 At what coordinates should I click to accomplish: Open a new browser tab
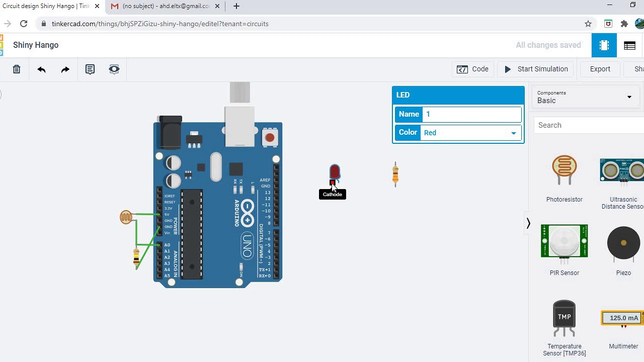pyautogui.click(x=236, y=6)
